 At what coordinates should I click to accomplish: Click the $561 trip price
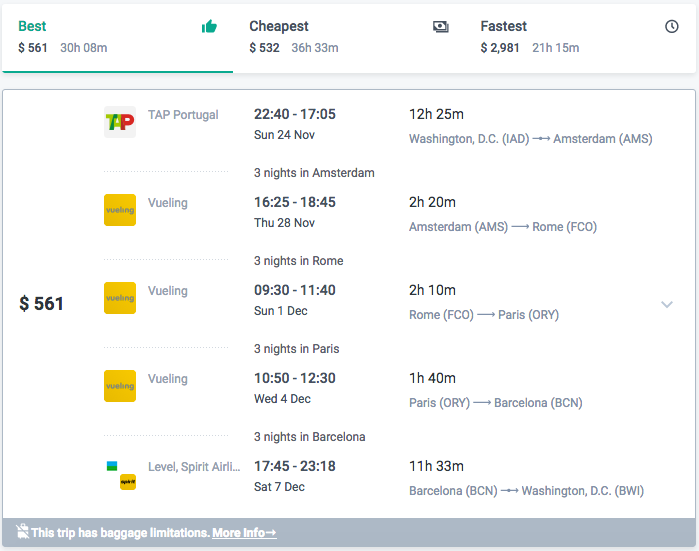coord(42,304)
